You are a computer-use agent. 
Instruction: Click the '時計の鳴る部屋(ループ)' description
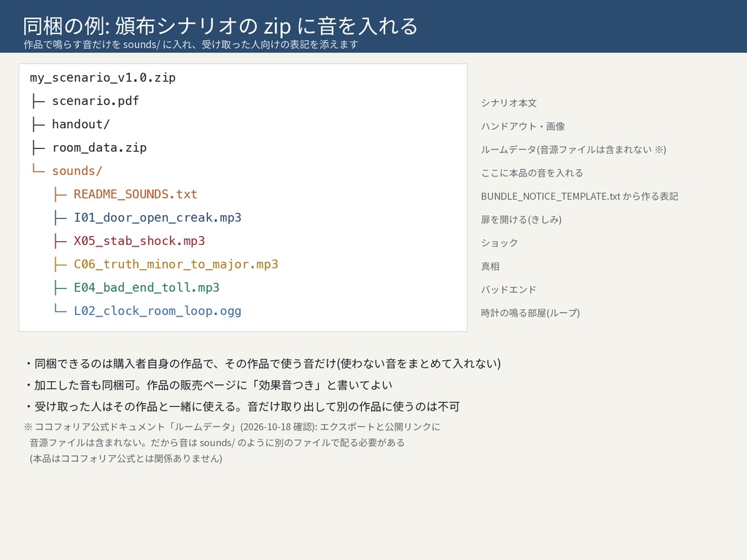click(530, 313)
